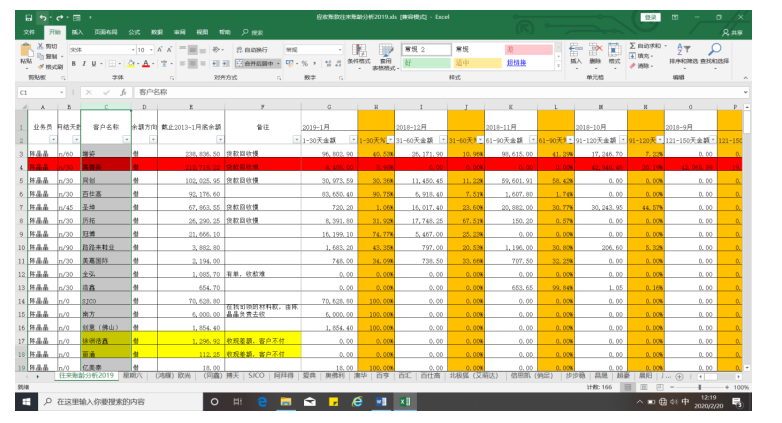Open the Fill (填充) button

tap(640, 56)
